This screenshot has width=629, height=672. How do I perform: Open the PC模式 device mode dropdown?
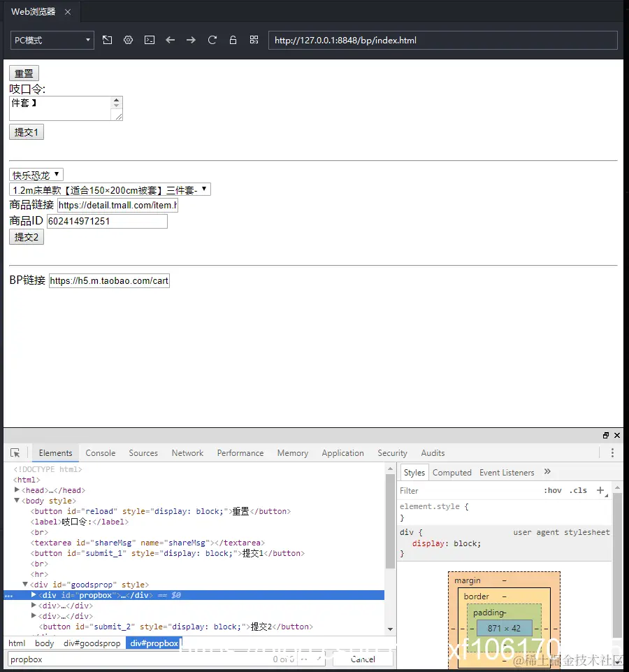pyautogui.click(x=52, y=41)
